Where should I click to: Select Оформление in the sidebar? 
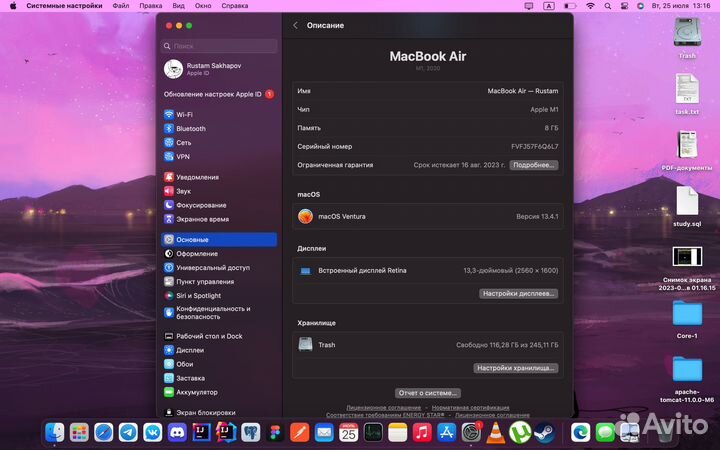191,253
